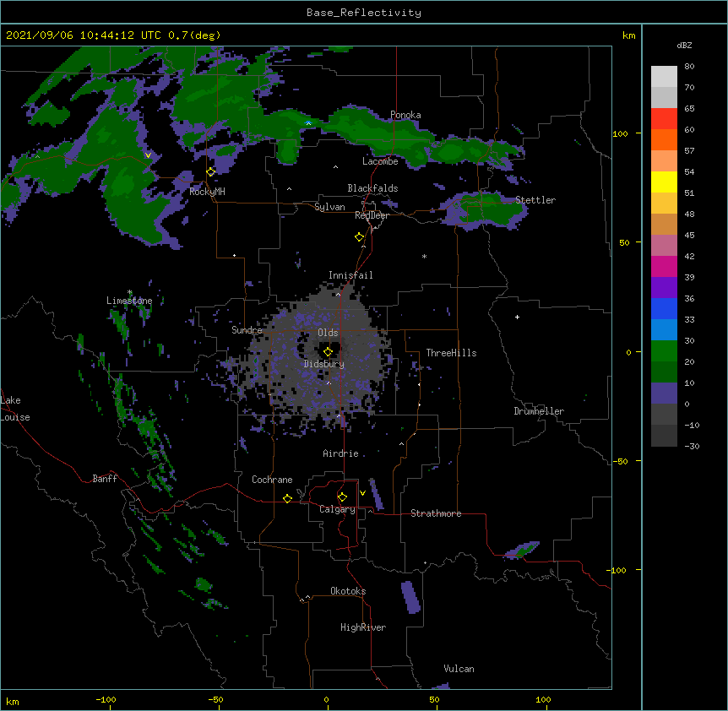Select the yellow V marker northwest of RockyMH
Screen dimensions: 728x711
coord(148,155)
